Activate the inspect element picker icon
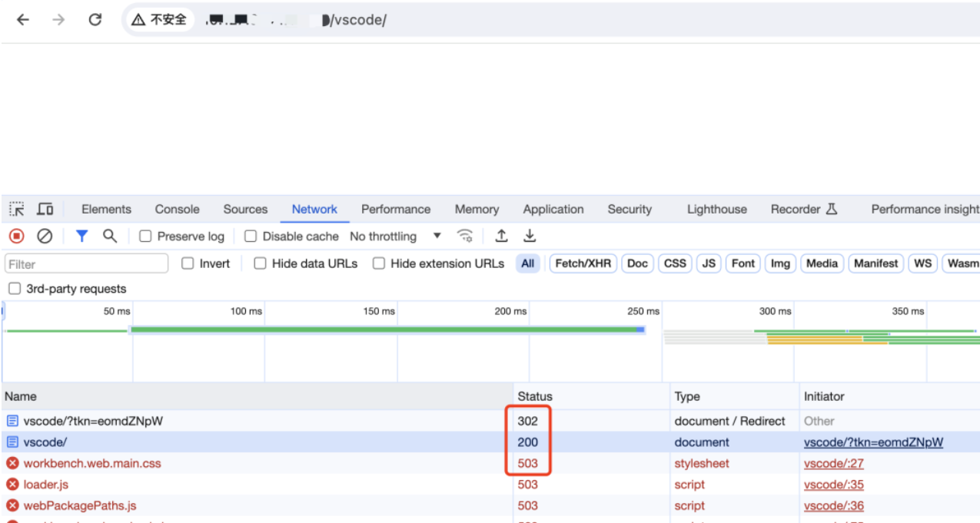 (x=17, y=209)
